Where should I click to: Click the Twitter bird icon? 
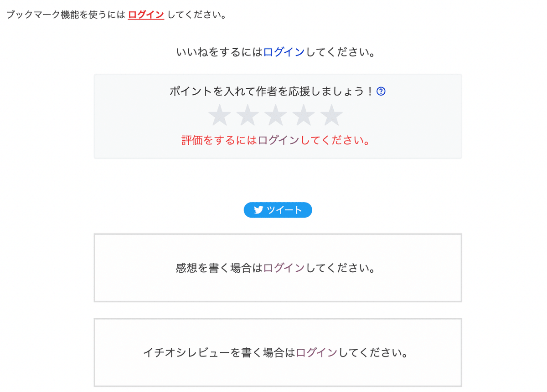[x=259, y=210]
